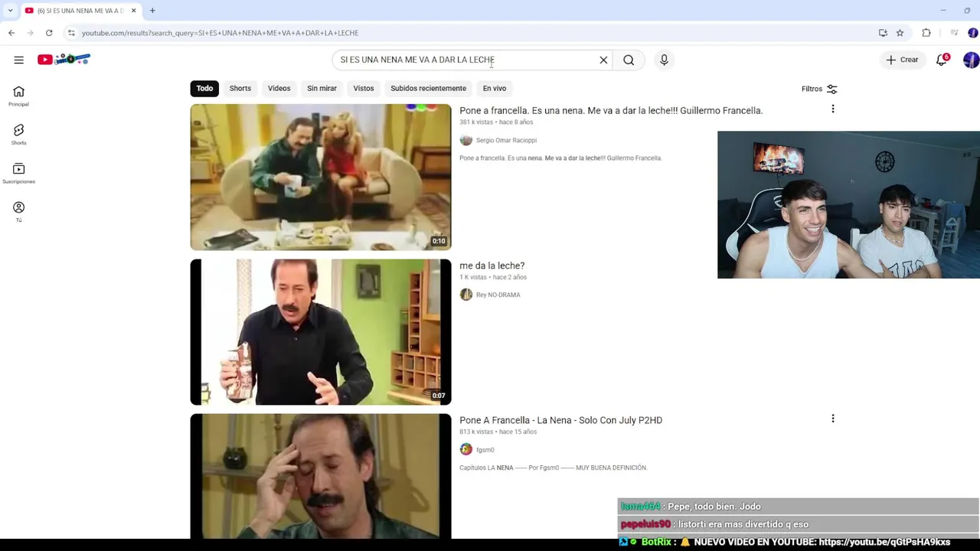Screen dimensions: 980x551
Task: Select the En vivo filter chip
Action: point(495,88)
